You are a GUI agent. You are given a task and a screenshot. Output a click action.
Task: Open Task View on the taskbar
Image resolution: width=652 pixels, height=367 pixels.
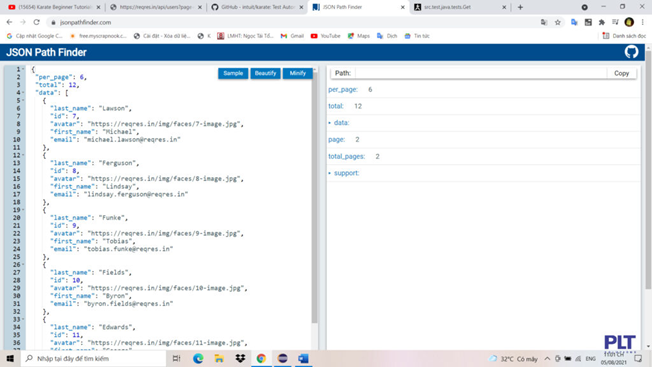176,358
